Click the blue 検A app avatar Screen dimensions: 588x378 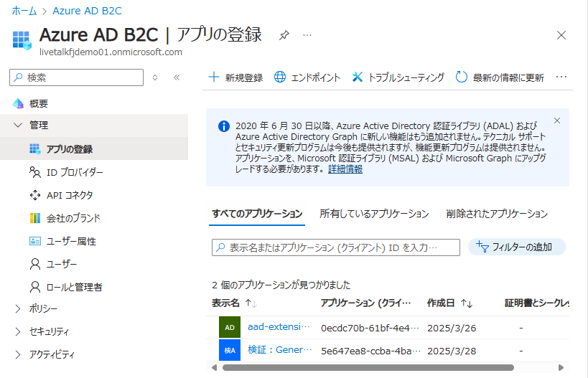pyautogui.click(x=230, y=351)
